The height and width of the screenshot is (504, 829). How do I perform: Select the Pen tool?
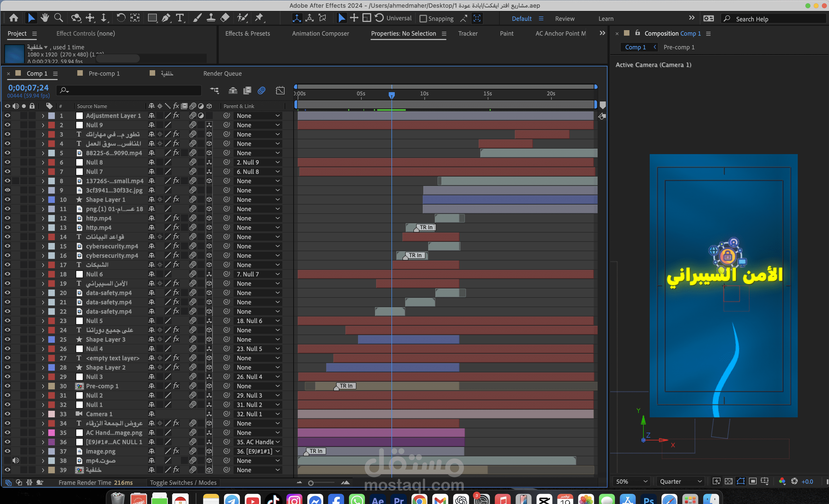[x=166, y=18]
